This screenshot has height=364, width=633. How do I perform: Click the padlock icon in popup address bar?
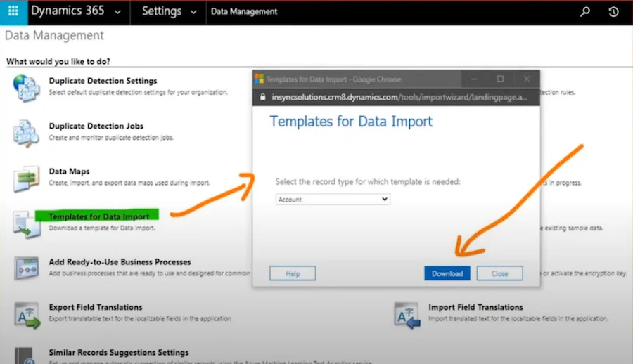click(x=263, y=97)
